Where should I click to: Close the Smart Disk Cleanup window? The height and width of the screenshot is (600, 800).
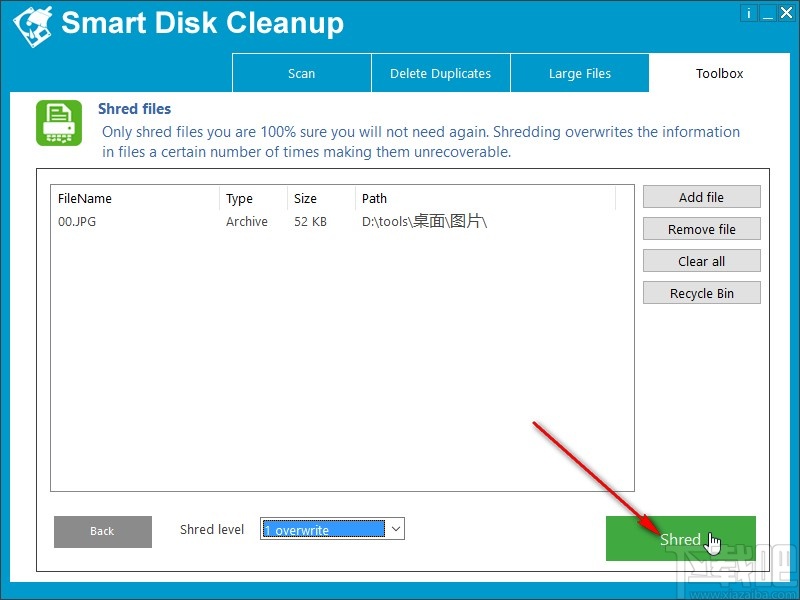(786, 13)
